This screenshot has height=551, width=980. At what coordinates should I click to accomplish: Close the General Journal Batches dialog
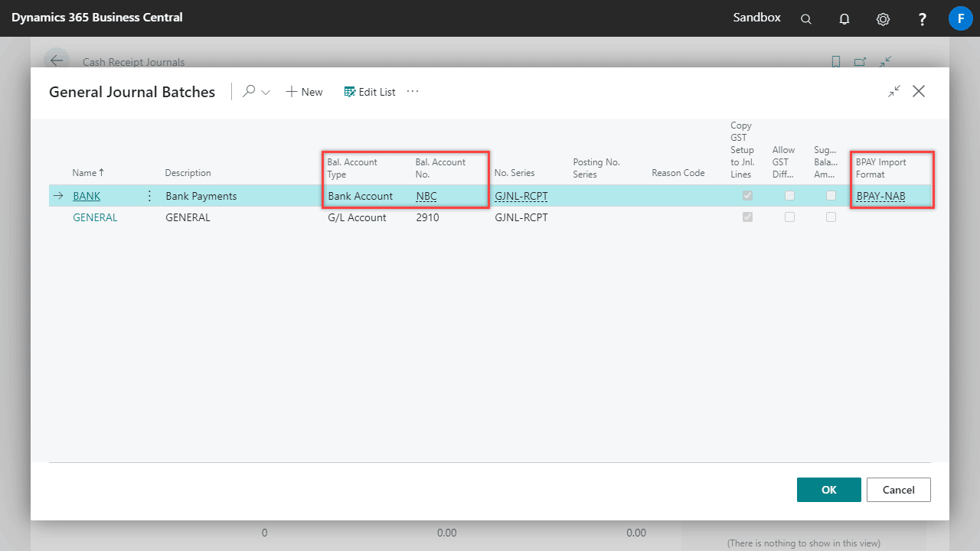[919, 91]
